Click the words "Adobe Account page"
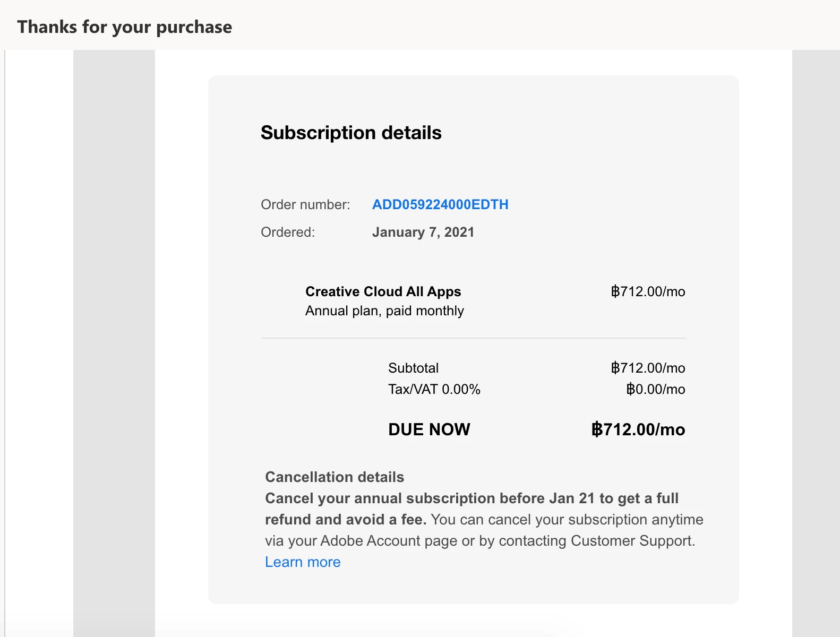This screenshot has width=840, height=637. (389, 541)
